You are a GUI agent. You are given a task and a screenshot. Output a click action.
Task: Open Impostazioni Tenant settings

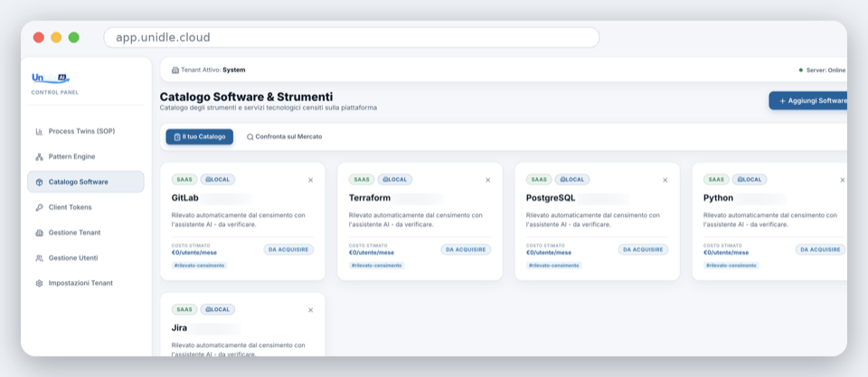pos(86,283)
